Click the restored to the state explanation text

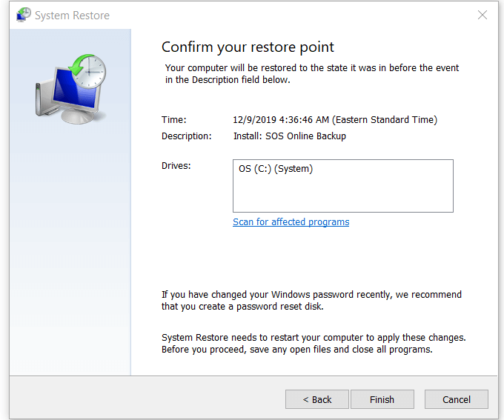312,74
